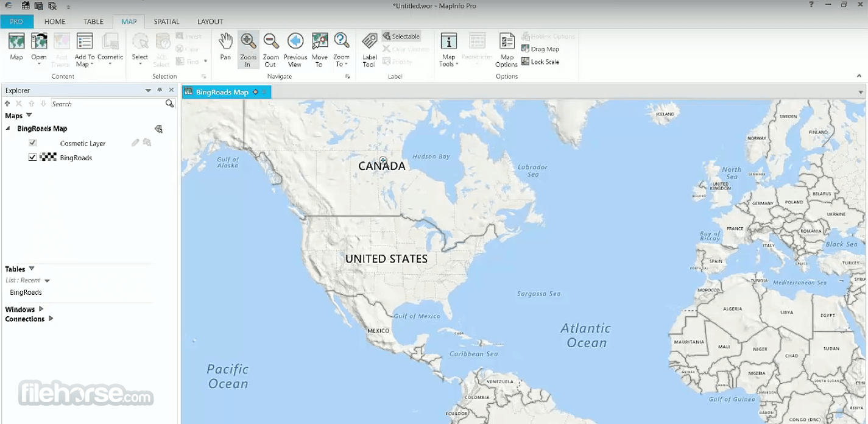Toggle the Drag Map option

[540, 49]
